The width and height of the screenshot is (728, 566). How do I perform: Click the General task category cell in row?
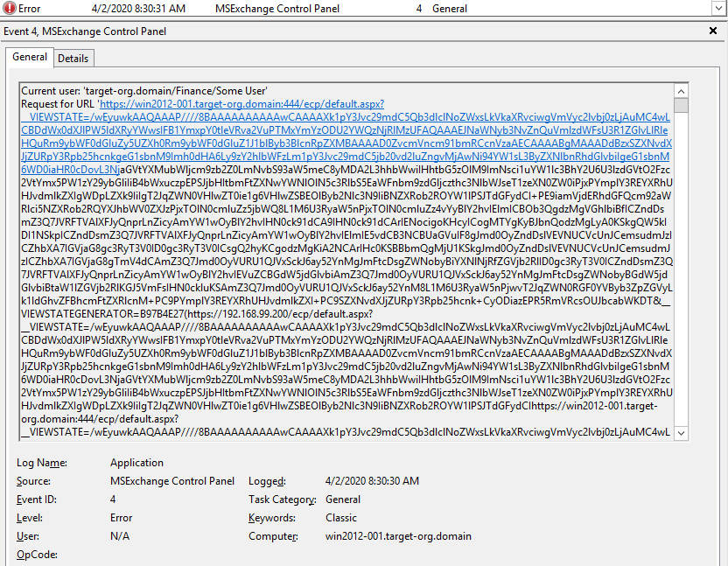[449, 8]
